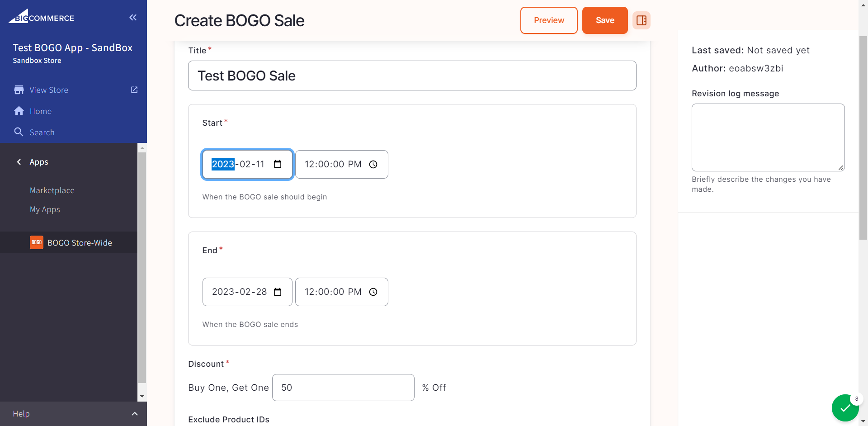Click the Preview button
The width and height of the screenshot is (868, 426).
click(549, 20)
